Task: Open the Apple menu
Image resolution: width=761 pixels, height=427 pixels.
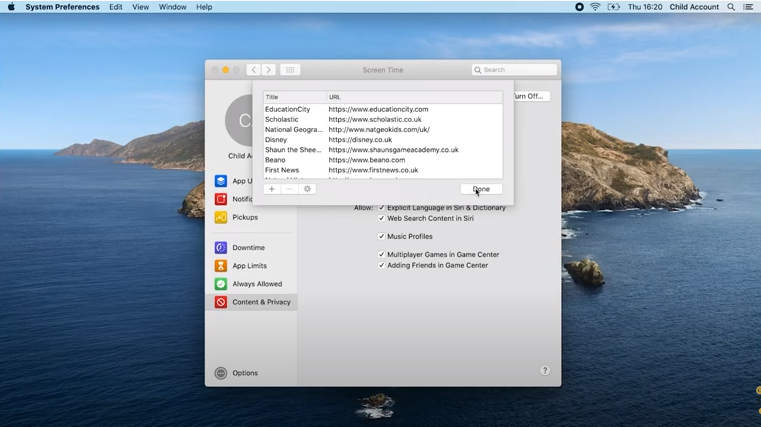Action: 11,7
